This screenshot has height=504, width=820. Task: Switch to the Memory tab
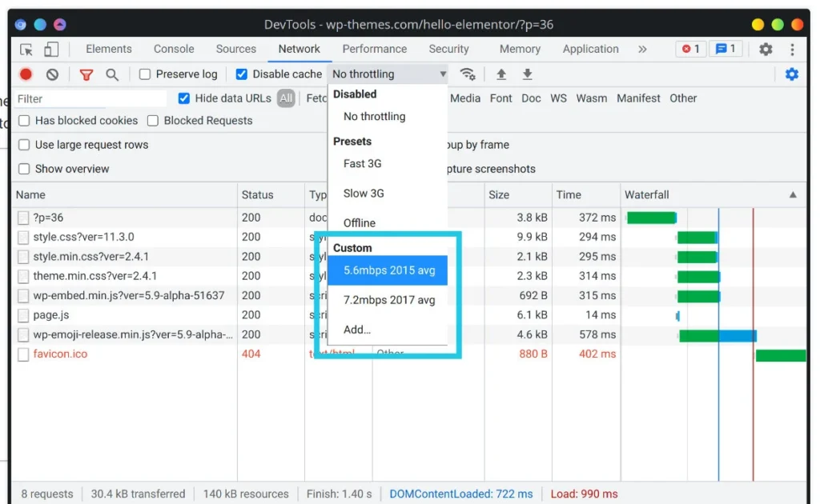(x=520, y=49)
